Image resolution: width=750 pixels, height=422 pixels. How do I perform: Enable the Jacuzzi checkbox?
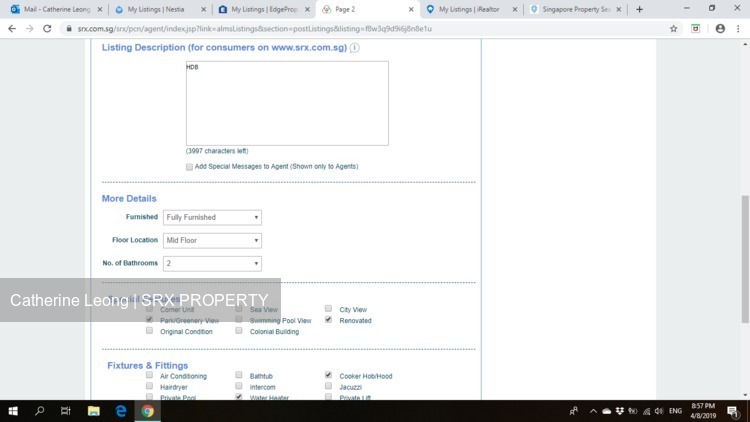pyautogui.click(x=328, y=386)
